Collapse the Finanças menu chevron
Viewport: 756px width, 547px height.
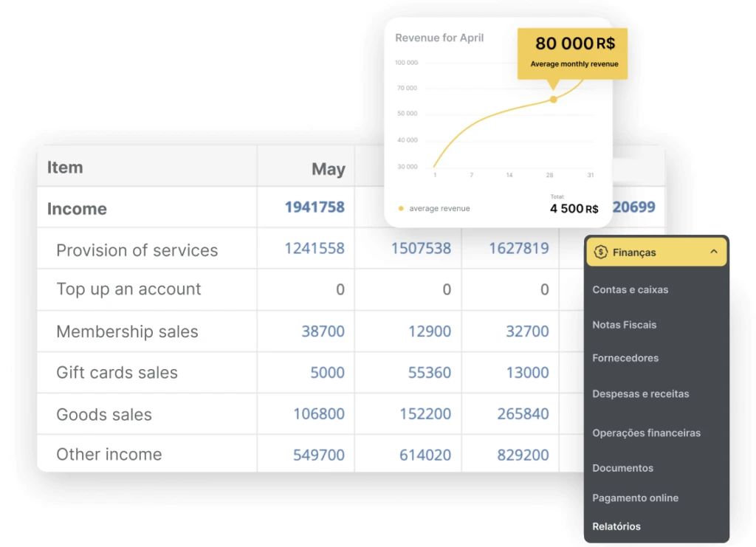[713, 252]
